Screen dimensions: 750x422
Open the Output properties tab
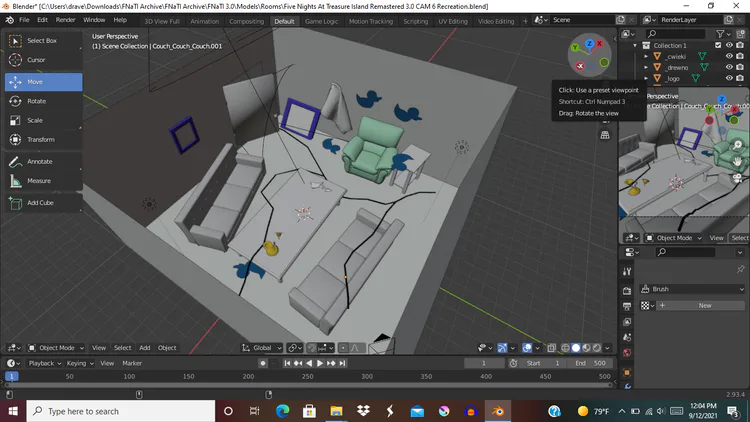(627, 306)
